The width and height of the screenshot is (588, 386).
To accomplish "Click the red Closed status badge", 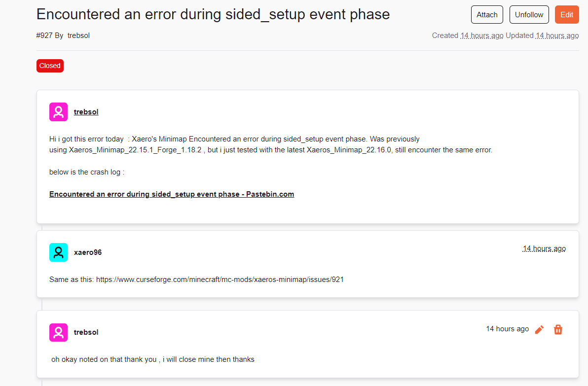I will [50, 66].
